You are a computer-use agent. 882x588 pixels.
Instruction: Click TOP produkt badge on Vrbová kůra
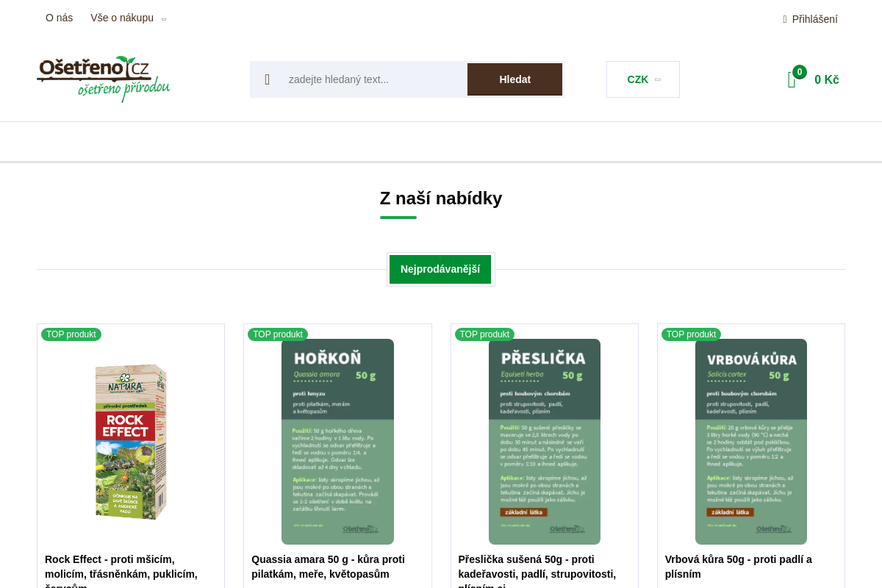[691, 334]
